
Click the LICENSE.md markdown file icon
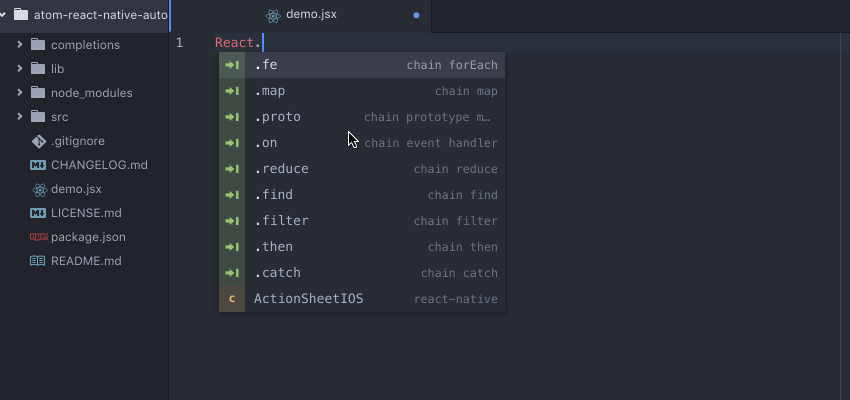[x=38, y=213]
